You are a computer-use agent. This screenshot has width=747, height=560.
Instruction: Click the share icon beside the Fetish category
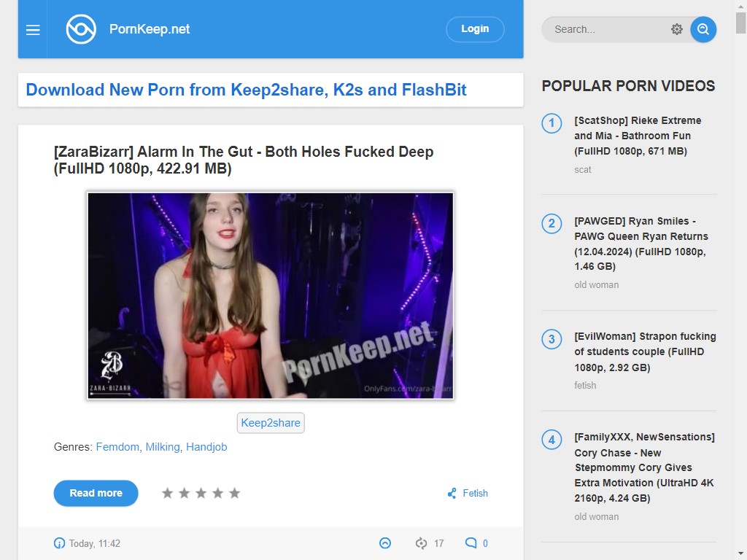click(452, 494)
